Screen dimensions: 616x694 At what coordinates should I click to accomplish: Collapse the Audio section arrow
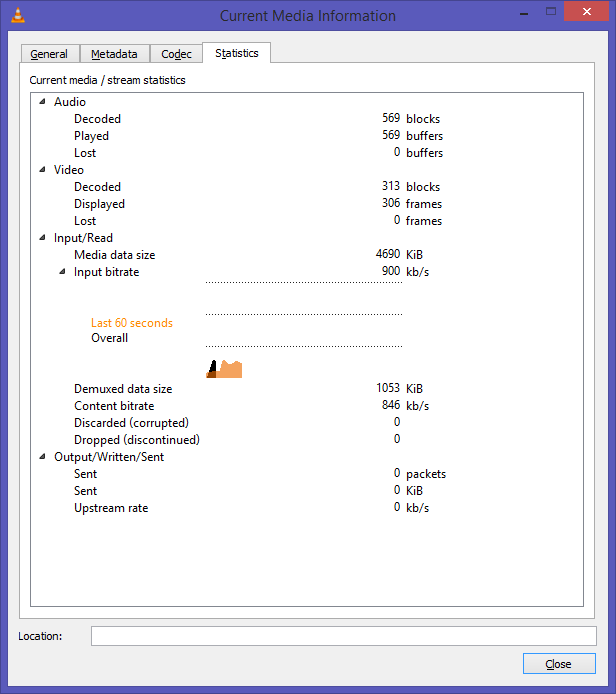click(x=42, y=102)
